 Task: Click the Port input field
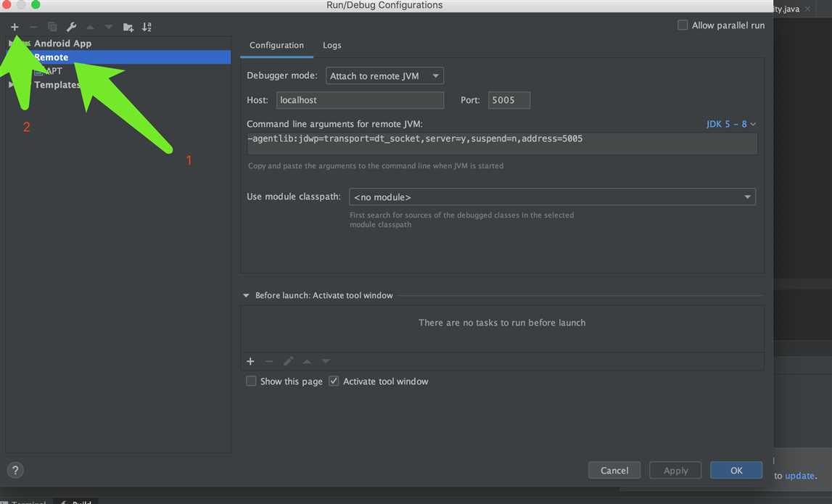coord(509,100)
